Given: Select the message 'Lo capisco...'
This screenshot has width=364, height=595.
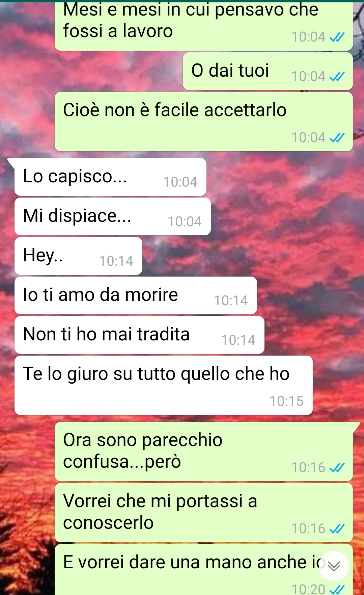Looking at the screenshot, I should [x=110, y=177].
